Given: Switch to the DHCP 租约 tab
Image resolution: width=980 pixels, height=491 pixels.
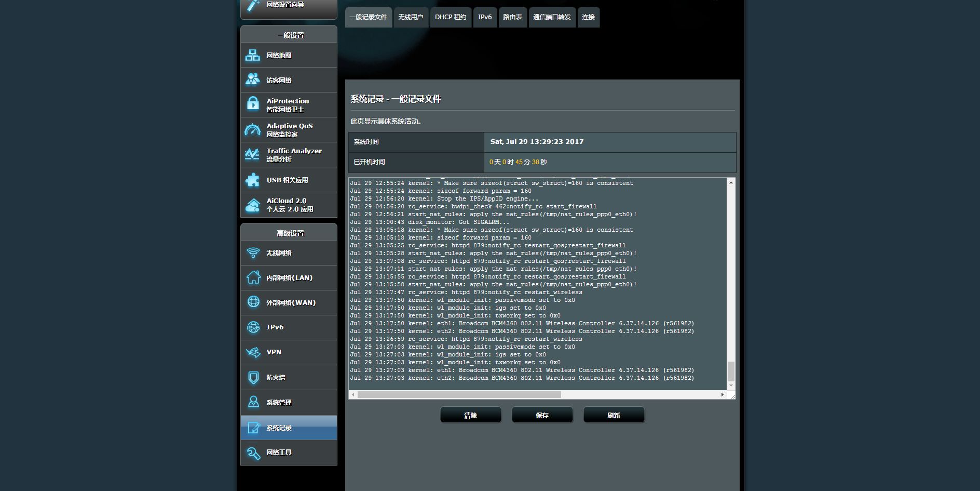Looking at the screenshot, I should (451, 17).
